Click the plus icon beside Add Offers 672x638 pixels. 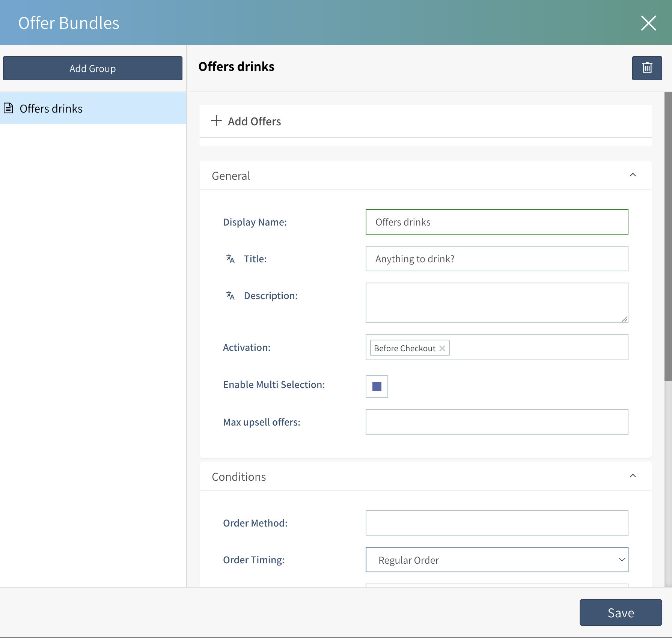tap(216, 121)
